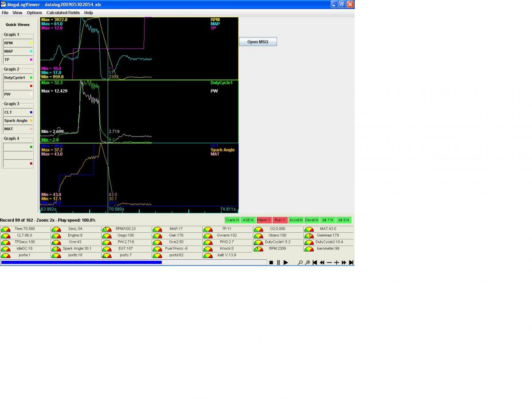Toggle the Crank:N status indicator
Screen dimensions: 532x399
point(232,220)
